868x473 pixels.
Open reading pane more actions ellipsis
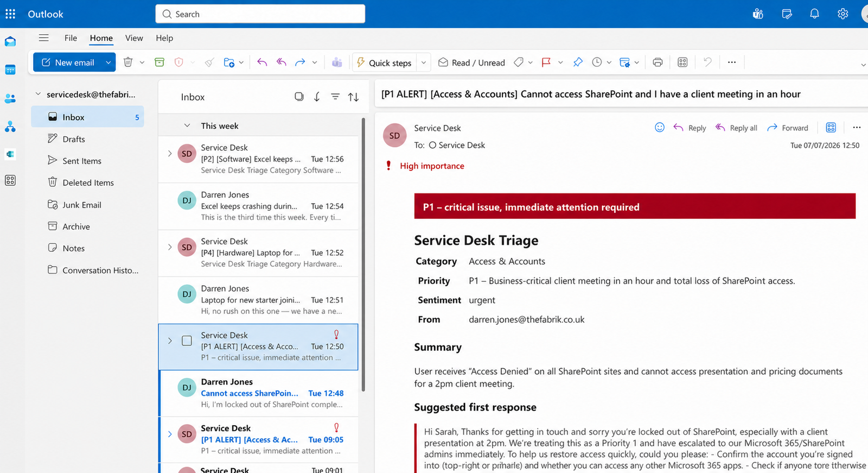pyautogui.click(x=857, y=128)
